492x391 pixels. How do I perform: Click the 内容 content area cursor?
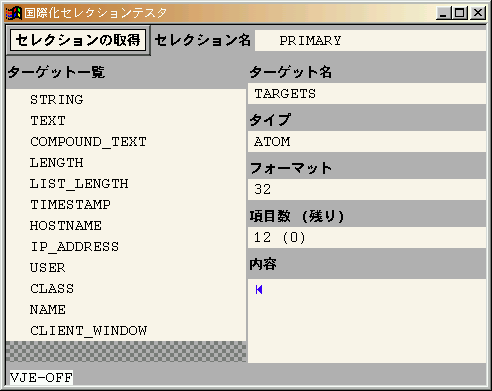[259, 290]
